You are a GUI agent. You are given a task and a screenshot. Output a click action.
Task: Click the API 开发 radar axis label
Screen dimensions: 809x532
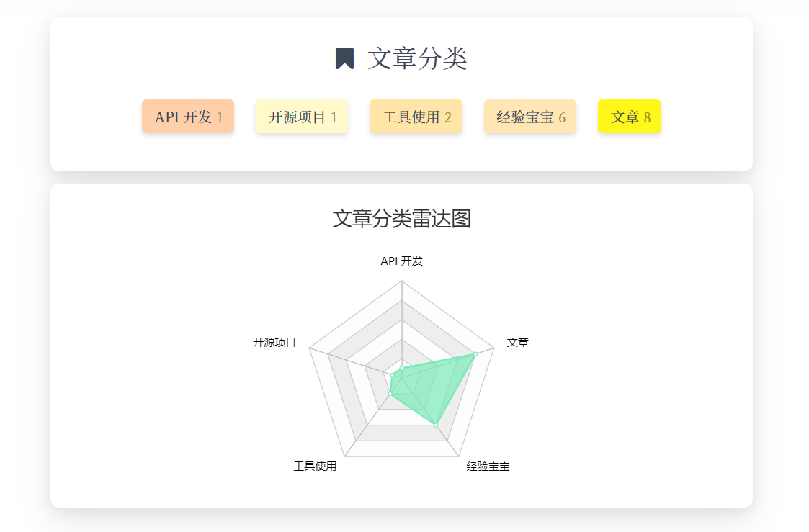pos(401,261)
